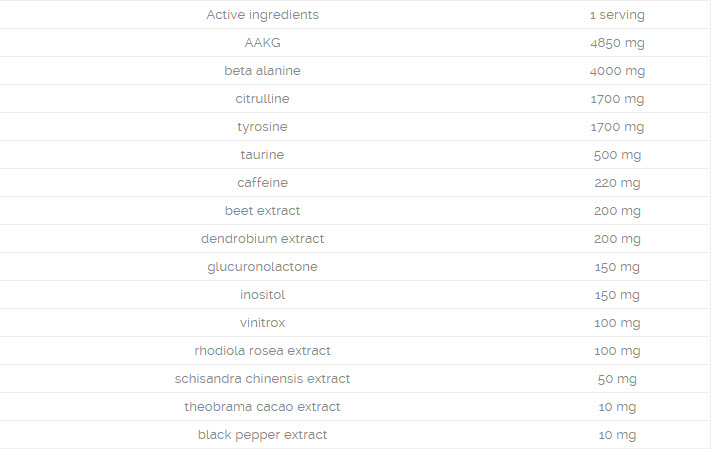Click the caffeine row label

pyautogui.click(x=262, y=183)
